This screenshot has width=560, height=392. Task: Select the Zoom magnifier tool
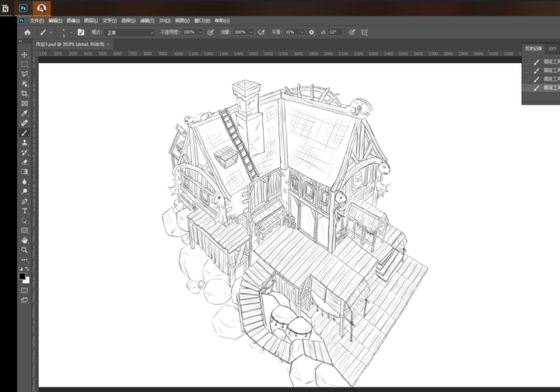coord(25,250)
